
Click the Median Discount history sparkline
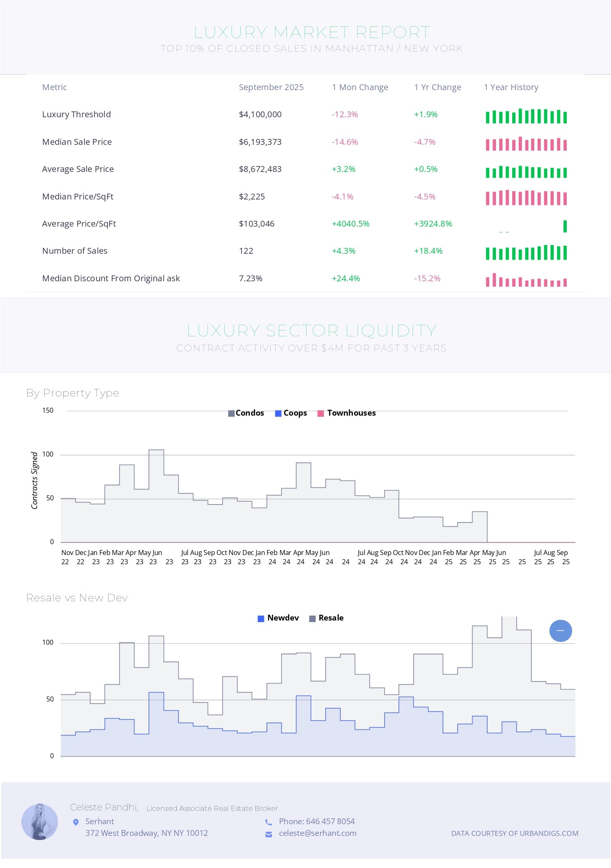[x=526, y=280]
